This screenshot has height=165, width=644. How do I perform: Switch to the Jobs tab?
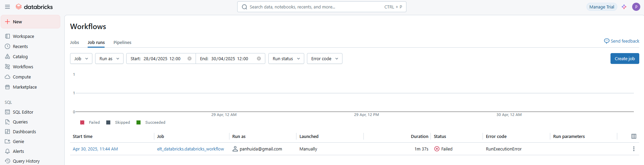[74, 42]
